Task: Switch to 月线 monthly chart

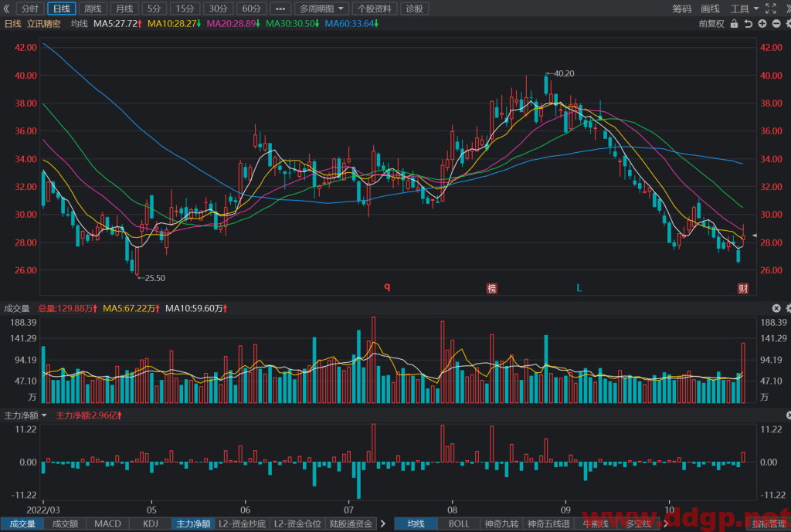Action: coord(124,8)
